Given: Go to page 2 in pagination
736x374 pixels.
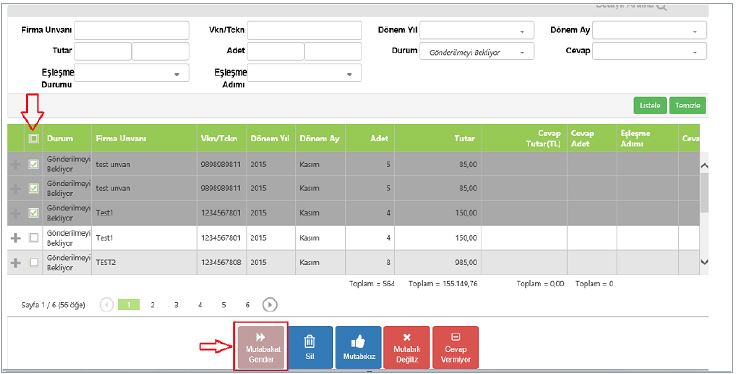Looking at the screenshot, I should tap(153, 305).
